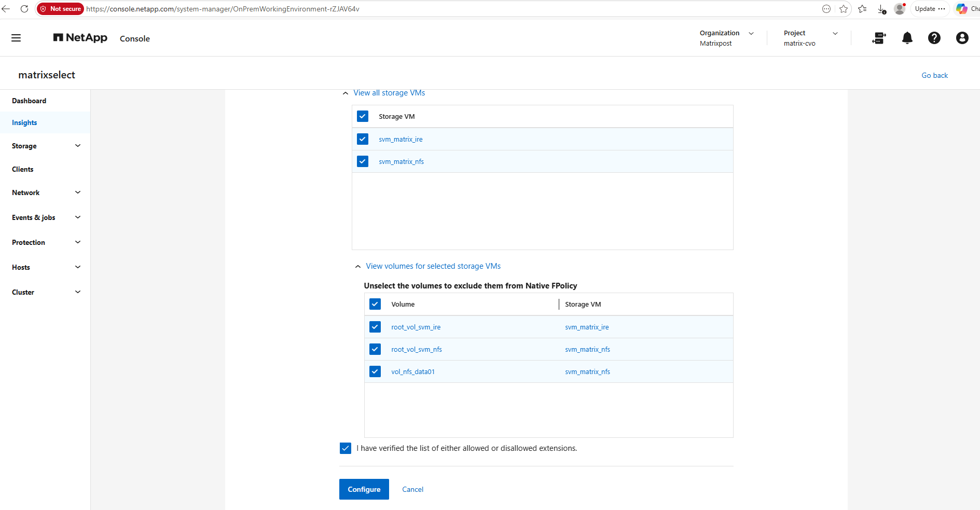Click svm_matrix_ire in the volumes table
980x510 pixels.
click(x=587, y=327)
